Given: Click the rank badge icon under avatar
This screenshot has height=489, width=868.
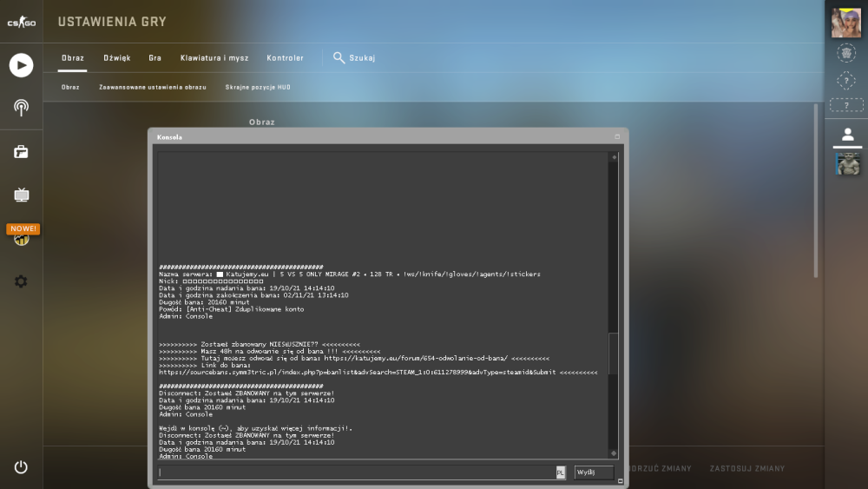Looking at the screenshot, I should pos(846,53).
